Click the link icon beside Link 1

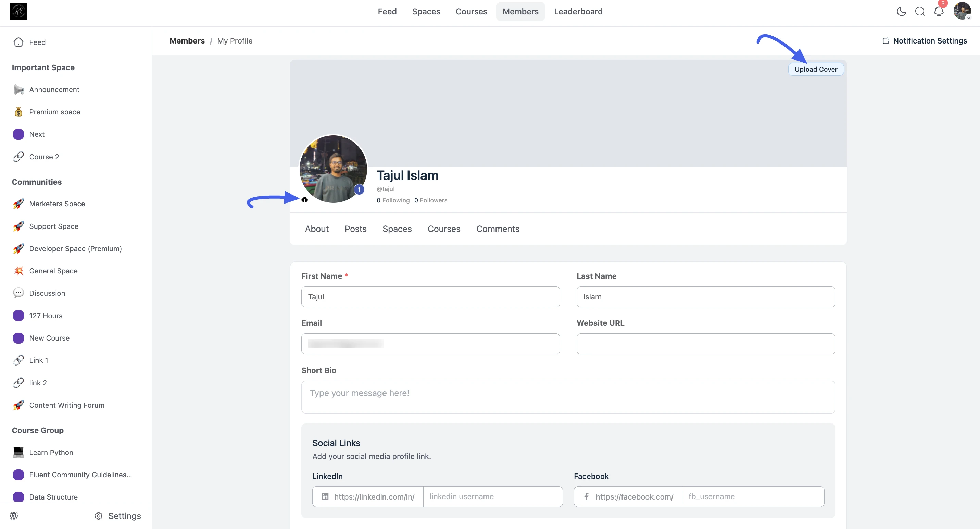(x=18, y=360)
